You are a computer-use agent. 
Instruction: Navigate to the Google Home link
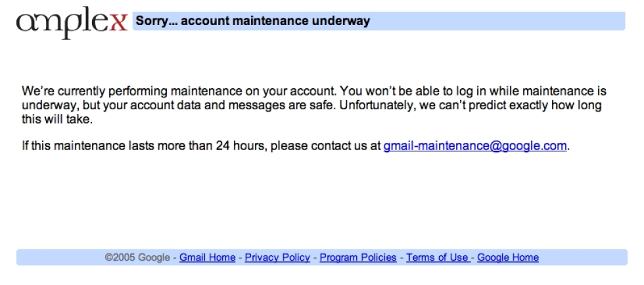coord(507,257)
